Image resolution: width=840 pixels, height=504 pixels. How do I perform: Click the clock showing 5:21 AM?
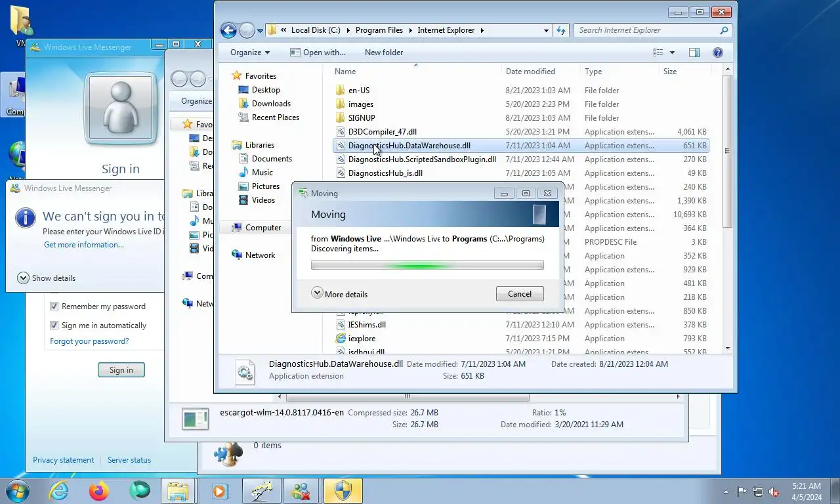[807, 486]
